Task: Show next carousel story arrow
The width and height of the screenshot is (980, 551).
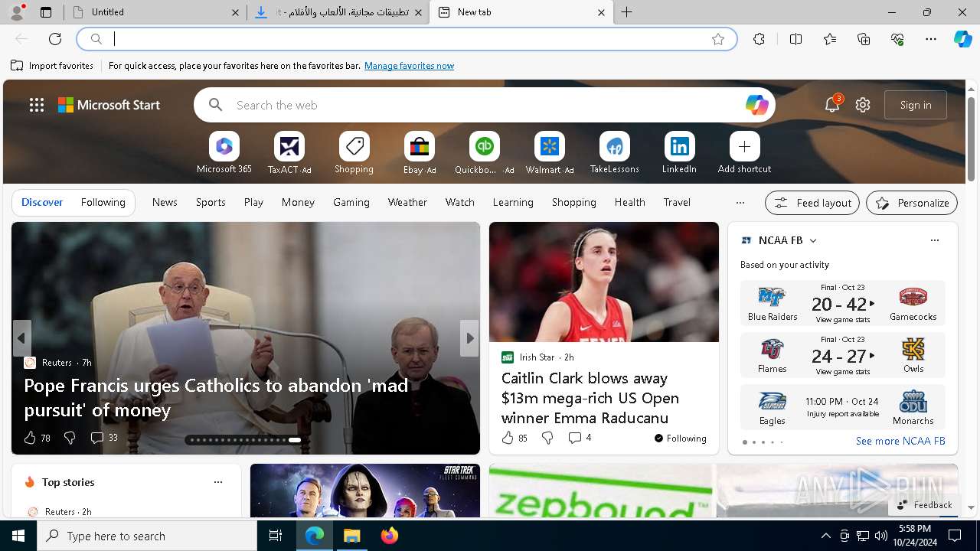Action: (469, 338)
